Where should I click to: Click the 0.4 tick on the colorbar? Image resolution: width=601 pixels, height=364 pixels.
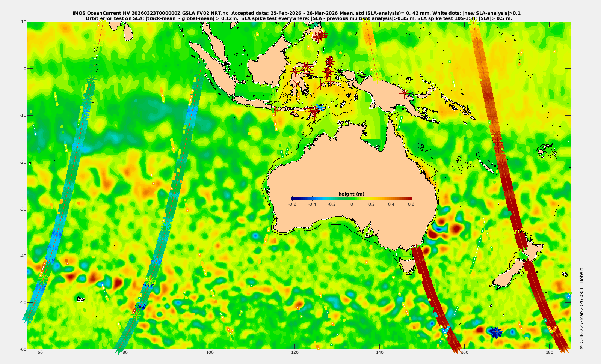(x=391, y=204)
